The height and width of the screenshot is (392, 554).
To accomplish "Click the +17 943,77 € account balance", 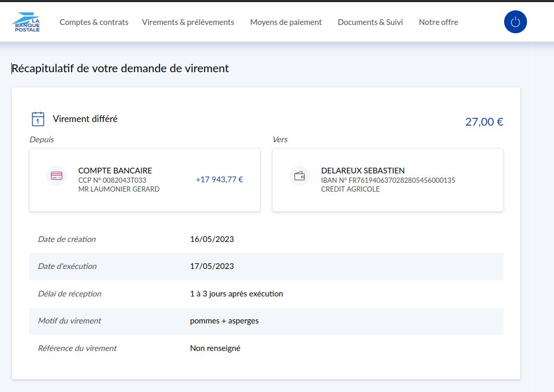I will (x=219, y=180).
